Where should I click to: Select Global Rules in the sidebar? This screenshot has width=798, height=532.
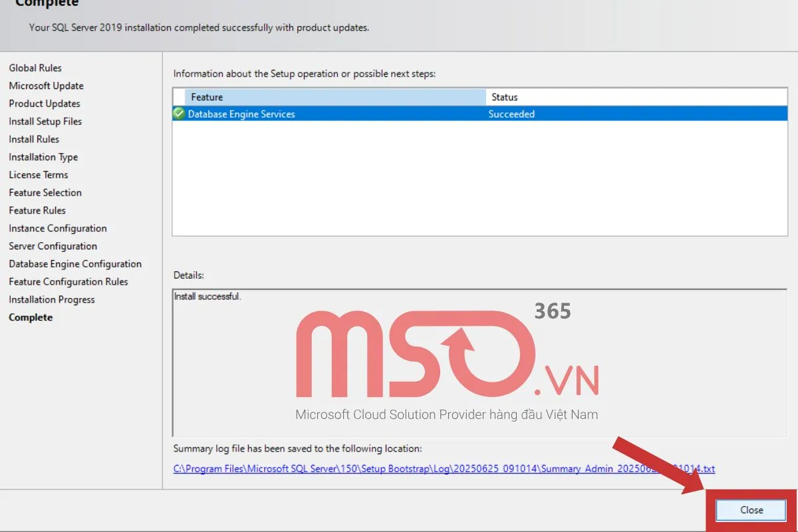(x=35, y=68)
